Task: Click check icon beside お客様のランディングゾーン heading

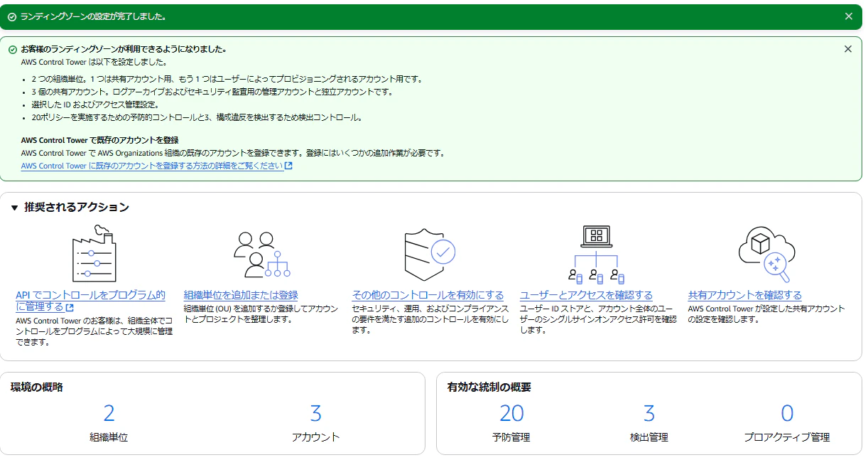Action: point(12,50)
